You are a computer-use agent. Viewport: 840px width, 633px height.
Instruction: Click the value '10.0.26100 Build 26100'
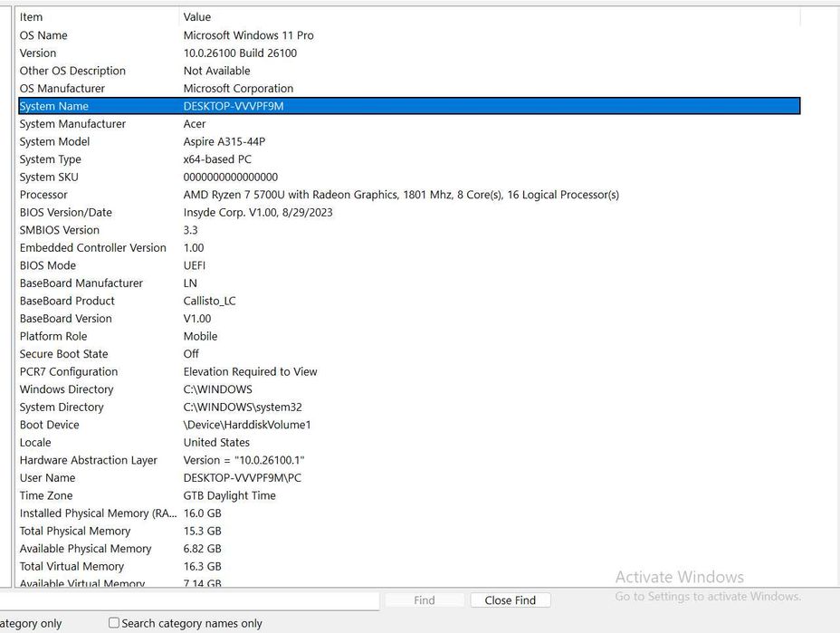coord(240,53)
